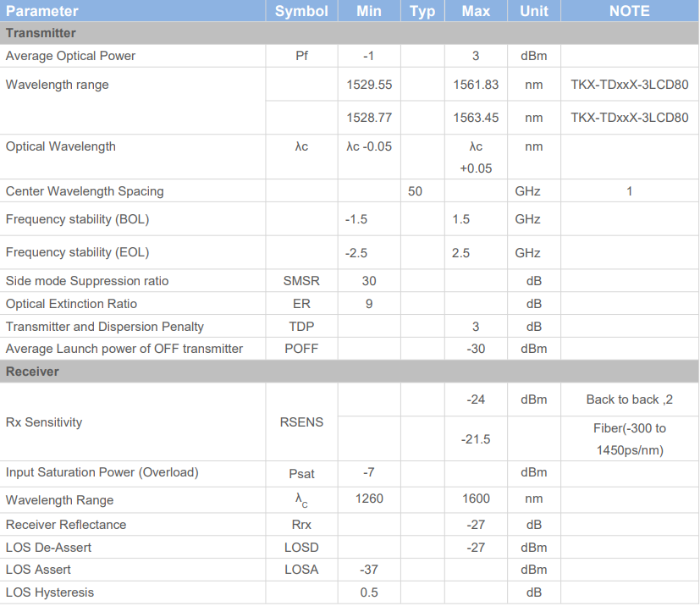The width and height of the screenshot is (700, 606).
Task: Click the -37 LOSA minimum value
Action: point(369,570)
